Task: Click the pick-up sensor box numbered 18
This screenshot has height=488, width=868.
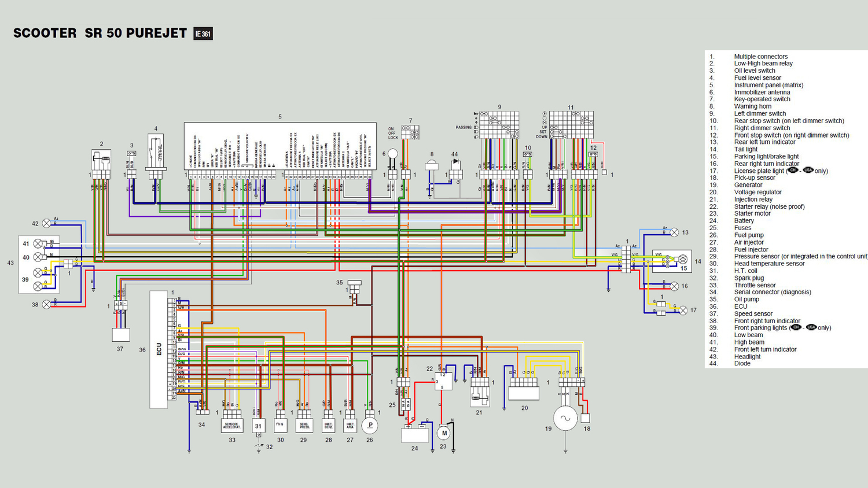Action: coord(586,418)
